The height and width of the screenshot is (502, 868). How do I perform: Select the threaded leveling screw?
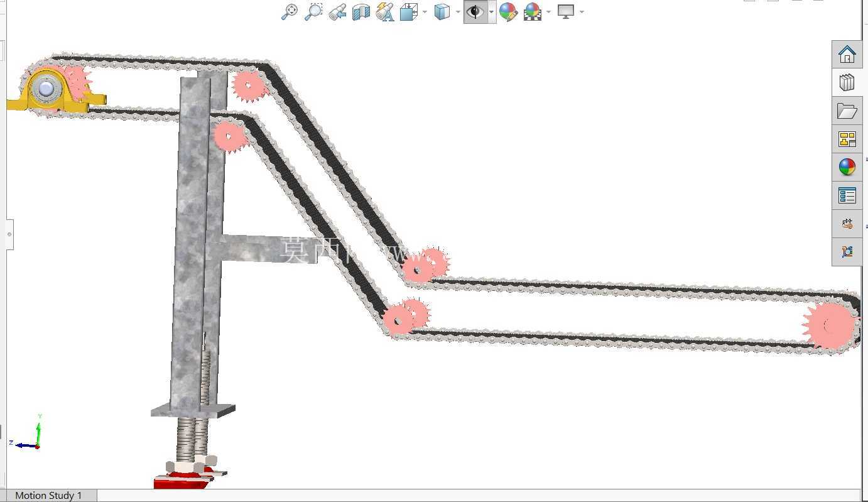pyautogui.click(x=186, y=439)
